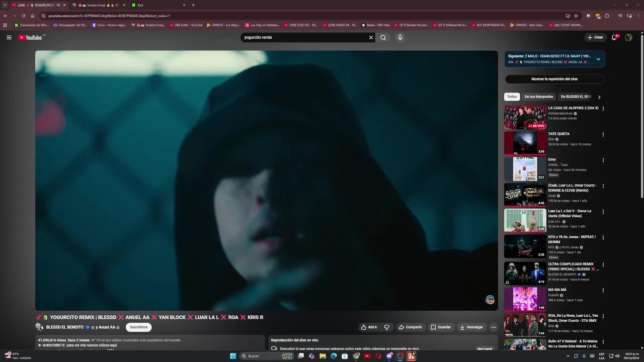The width and height of the screenshot is (644, 362).
Task: Open options for TATE QUIETA video
Action: tap(603, 134)
